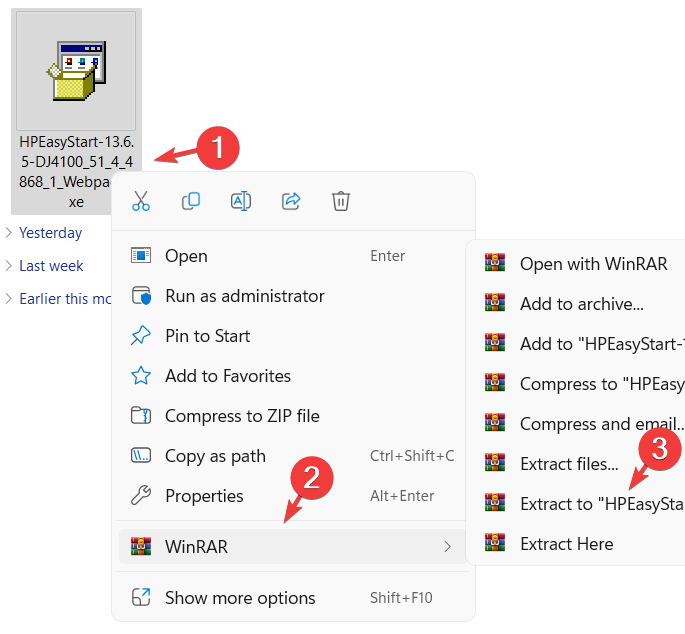Choose Open with WinRAR
This screenshot has width=685, height=634.
pos(578,263)
